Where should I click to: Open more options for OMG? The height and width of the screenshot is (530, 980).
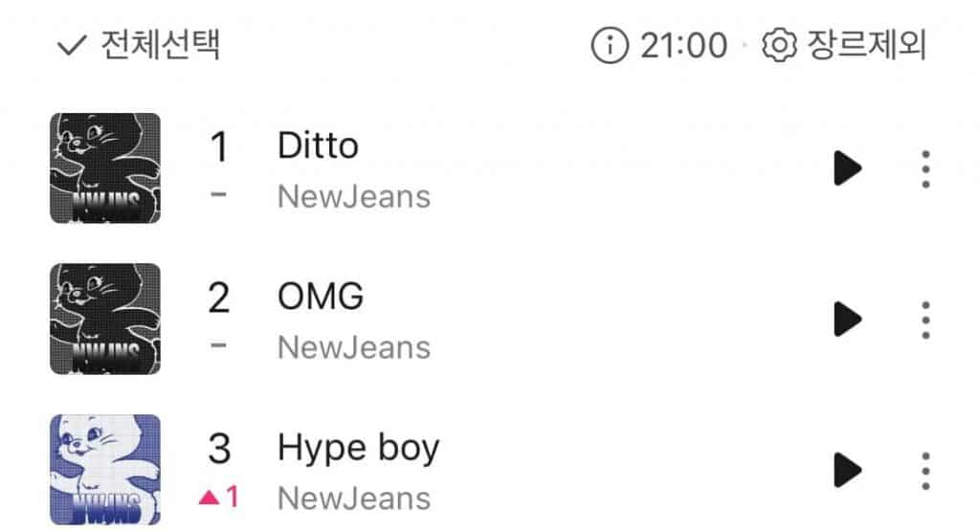(x=924, y=320)
